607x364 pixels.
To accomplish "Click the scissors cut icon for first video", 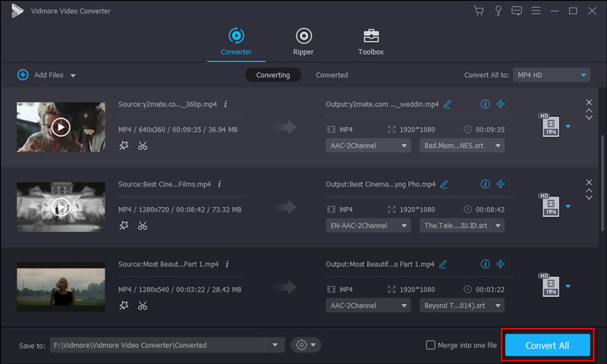I will pos(143,146).
